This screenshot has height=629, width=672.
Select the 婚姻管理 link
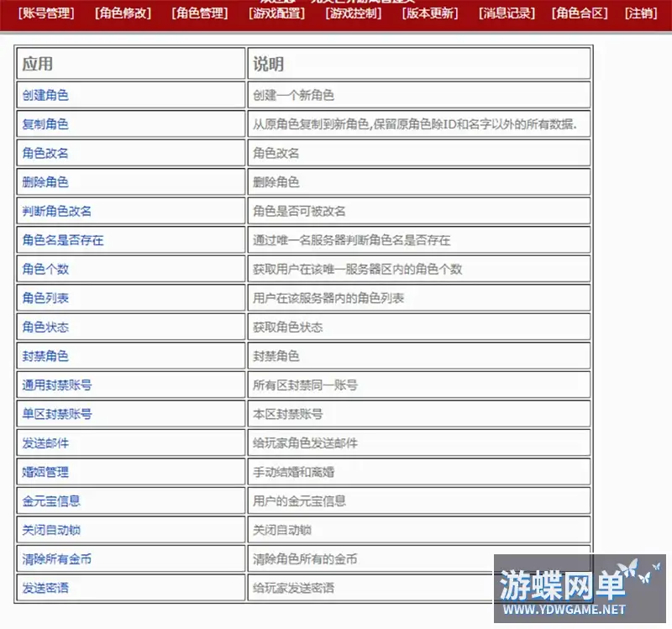pos(45,472)
